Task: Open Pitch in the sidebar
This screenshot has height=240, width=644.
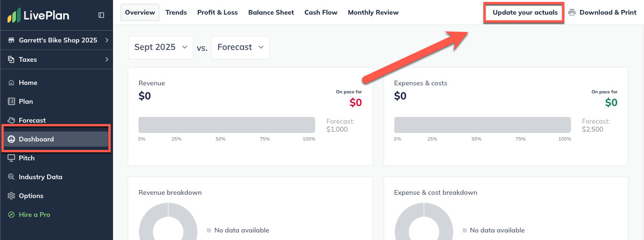Action: click(57, 158)
